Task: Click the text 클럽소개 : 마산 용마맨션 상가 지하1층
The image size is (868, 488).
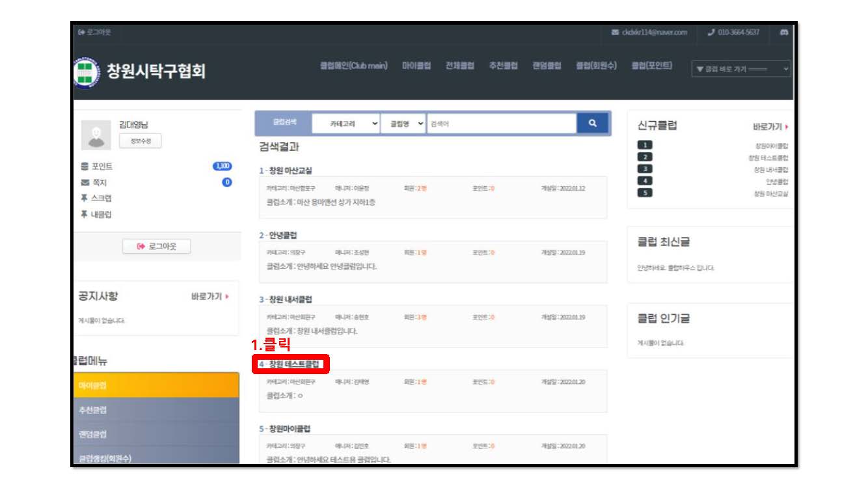Action: click(x=321, y=202)
